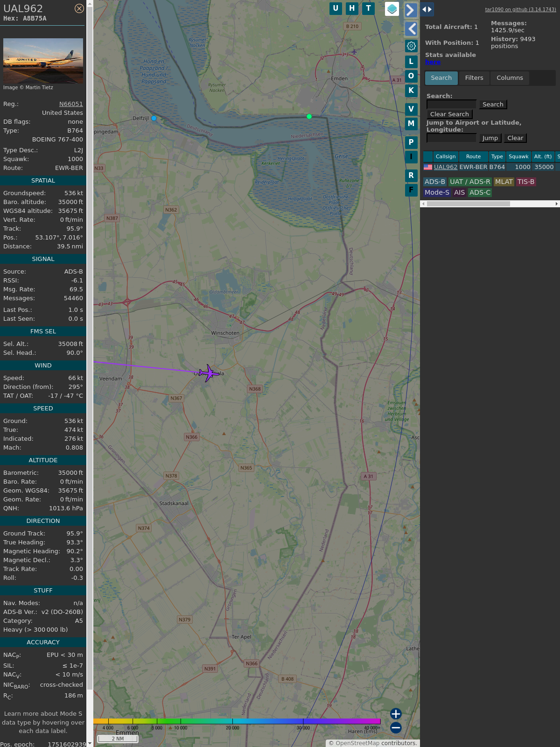Open the Search tab
This screenshot has width=560, height=747.
tap(441, 78)
